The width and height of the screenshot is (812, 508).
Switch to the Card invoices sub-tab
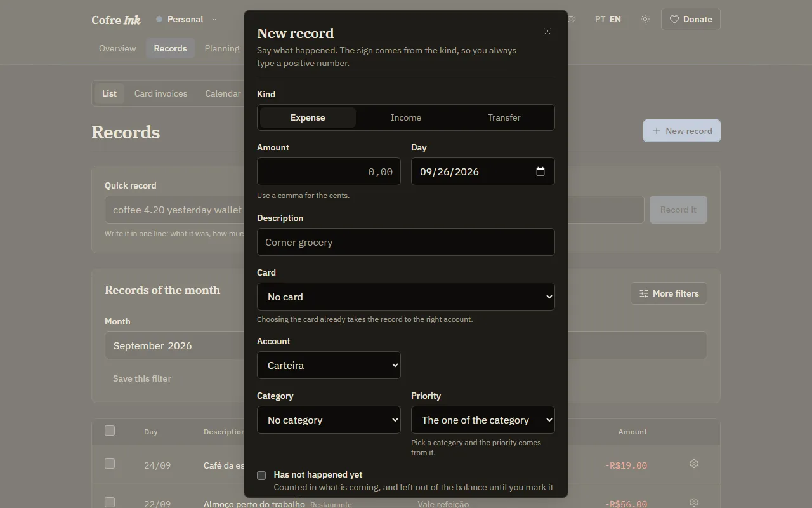point(160,93)
